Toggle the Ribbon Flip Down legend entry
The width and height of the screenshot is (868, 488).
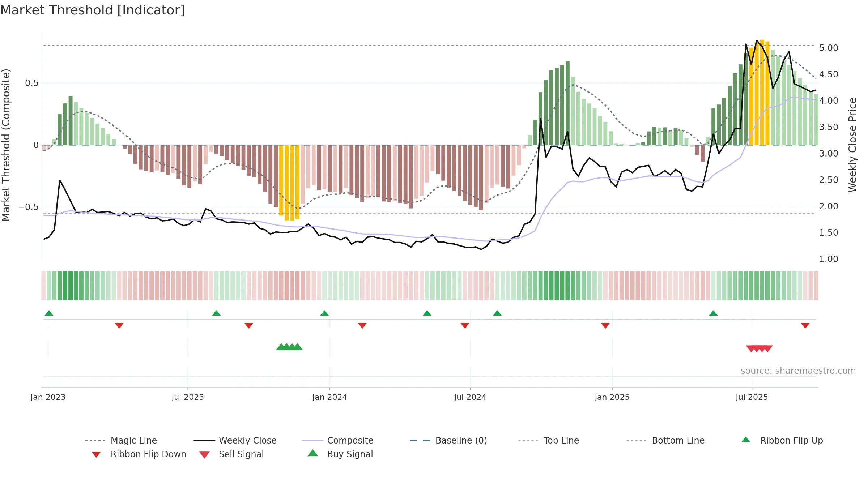point(139,454)
